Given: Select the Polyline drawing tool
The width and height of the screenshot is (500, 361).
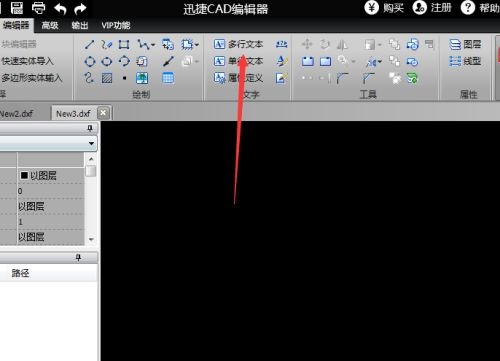Looking at the screenshot, I should click(143, 44).
